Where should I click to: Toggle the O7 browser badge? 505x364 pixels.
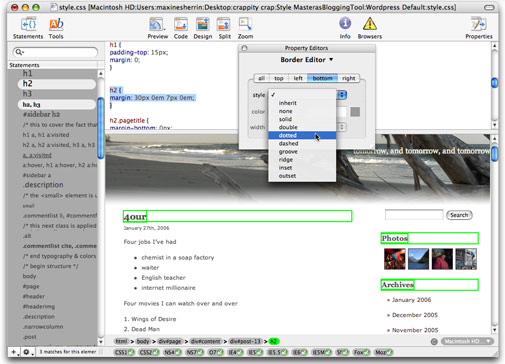[216, 352]
